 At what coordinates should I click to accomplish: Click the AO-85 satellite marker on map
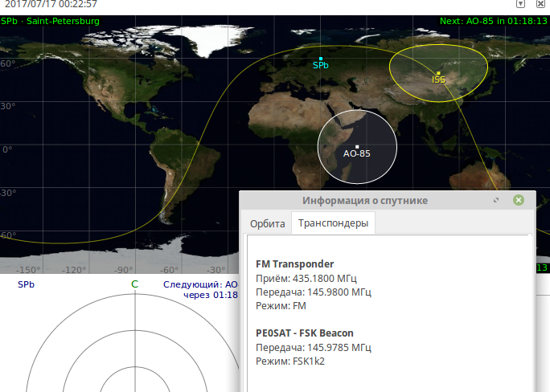pyautogui.click(x=356, y=146)
